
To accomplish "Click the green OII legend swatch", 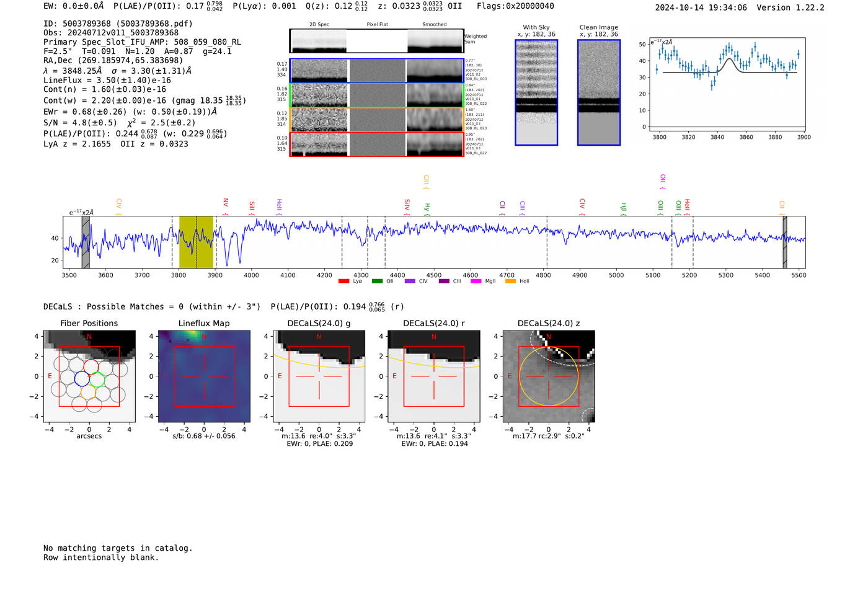I will (x=377, y=281).
